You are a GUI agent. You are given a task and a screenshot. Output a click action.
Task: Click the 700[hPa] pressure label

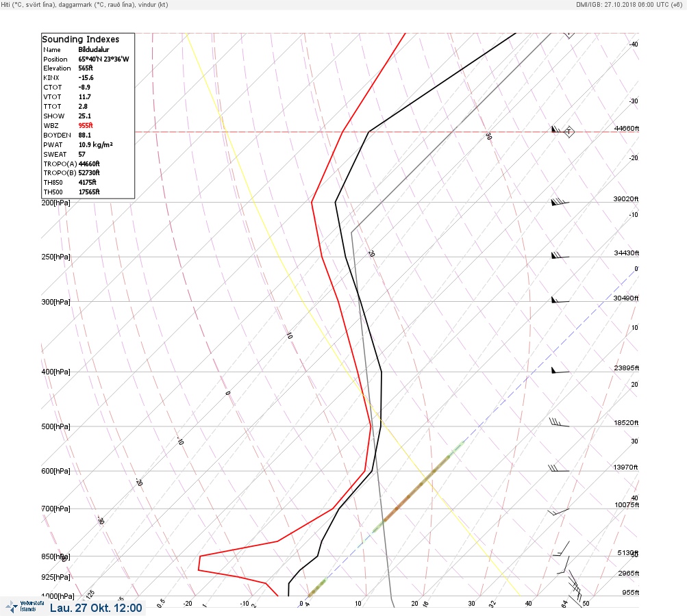pyautogui.click(x=55, y=509)
